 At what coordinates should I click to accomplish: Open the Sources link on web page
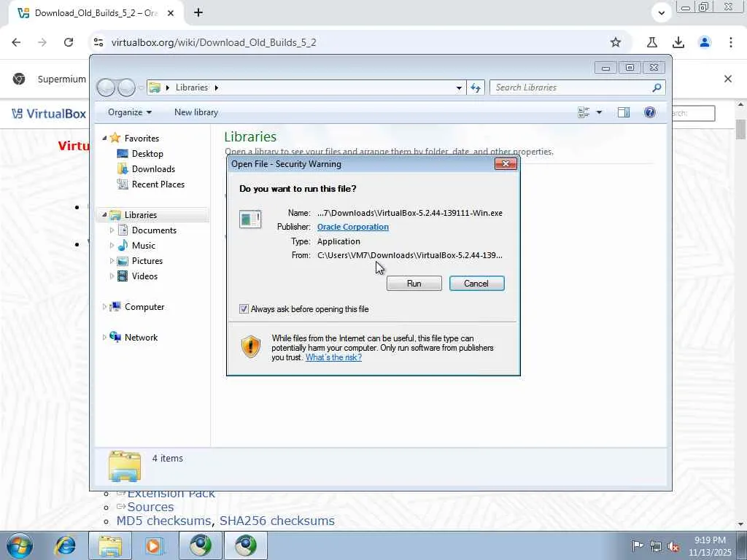(x=150, y=507)
